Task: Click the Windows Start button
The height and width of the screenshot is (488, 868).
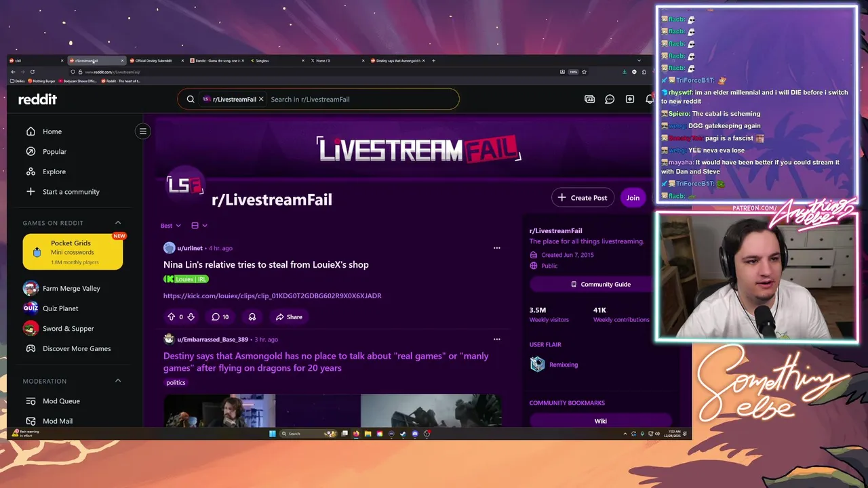Action: (273, 434)
